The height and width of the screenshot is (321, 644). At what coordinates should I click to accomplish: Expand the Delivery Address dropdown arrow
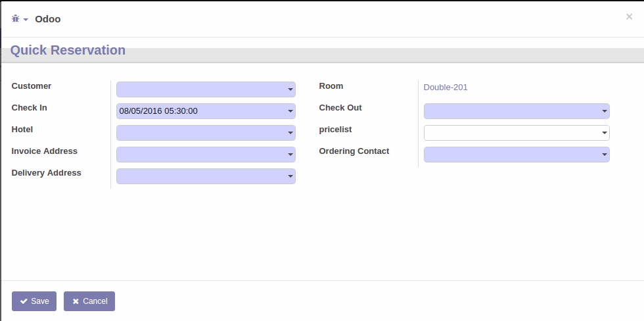[x=290, y=176]
